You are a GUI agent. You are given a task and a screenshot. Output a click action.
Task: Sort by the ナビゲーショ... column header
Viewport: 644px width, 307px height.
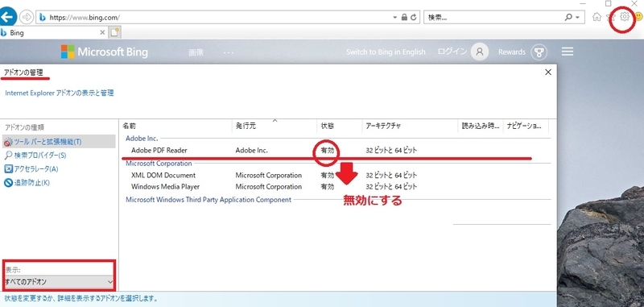point(526,127)
